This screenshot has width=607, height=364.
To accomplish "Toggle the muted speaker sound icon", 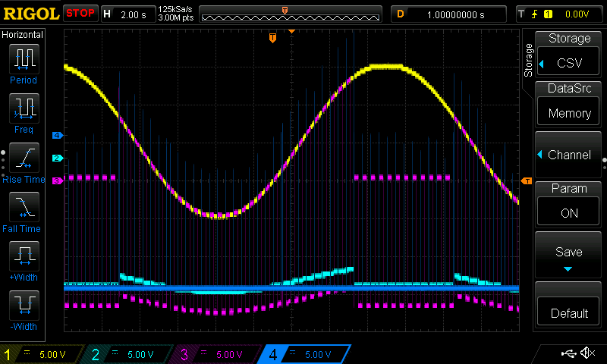I will [x=587, y=353].
